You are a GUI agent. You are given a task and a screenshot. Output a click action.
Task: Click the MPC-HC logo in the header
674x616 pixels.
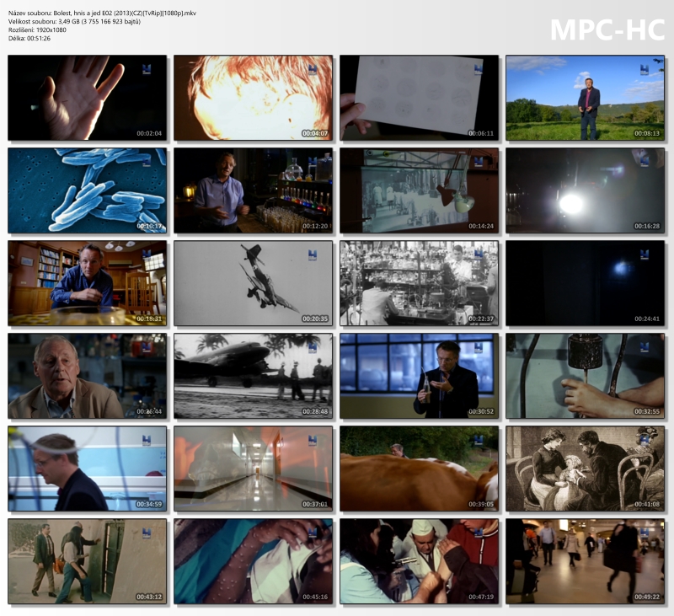click(607, 29)
